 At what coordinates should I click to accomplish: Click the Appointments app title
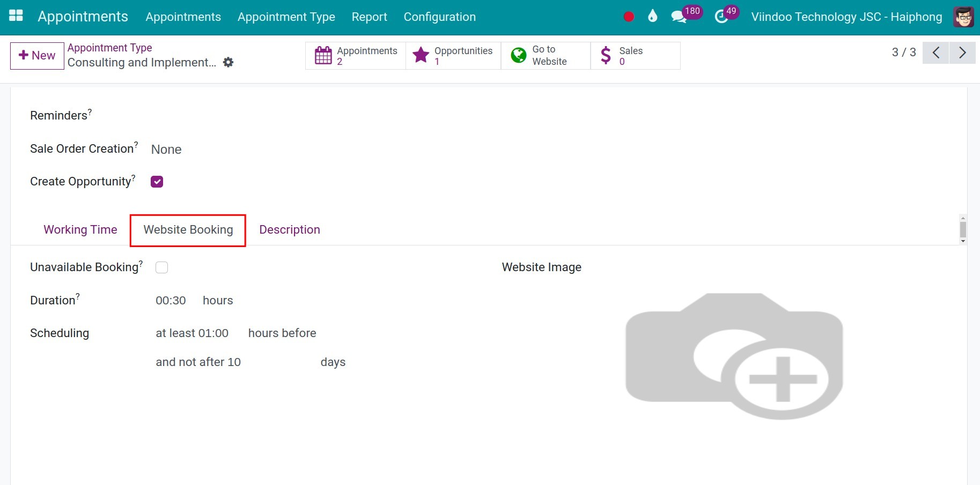(x=83, y=17)
